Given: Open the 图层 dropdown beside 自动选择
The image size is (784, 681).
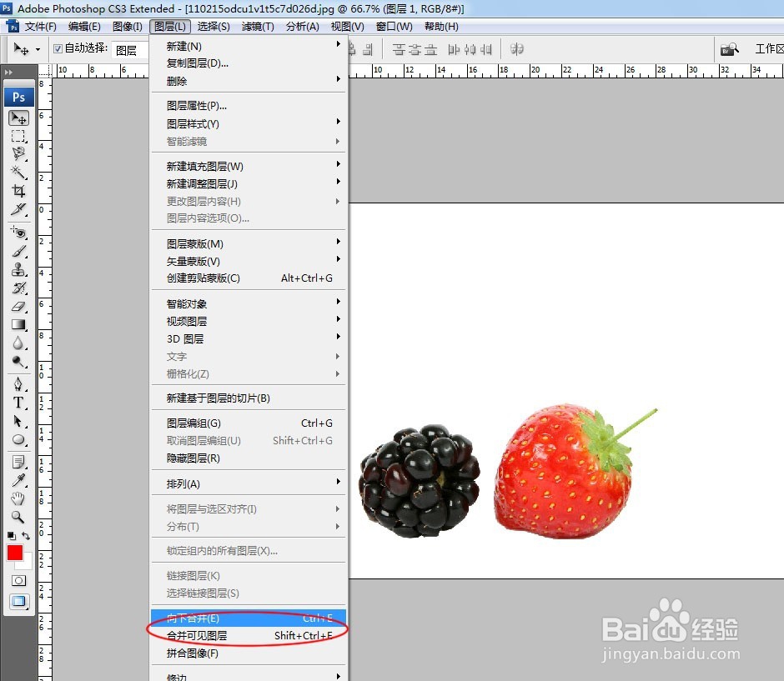Looking at the screenshot, I should click(x=127, y=48).
